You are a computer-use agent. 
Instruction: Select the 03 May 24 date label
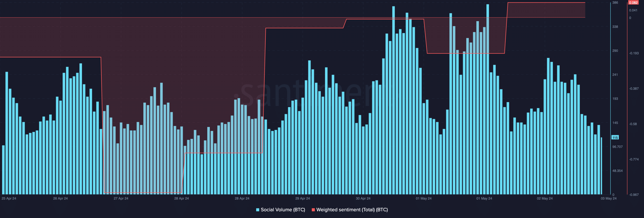click(609, 198)
